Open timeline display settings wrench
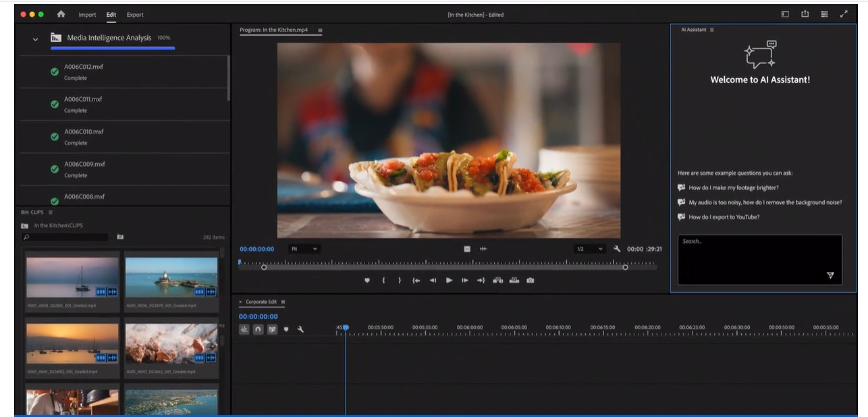 [300, 329]
